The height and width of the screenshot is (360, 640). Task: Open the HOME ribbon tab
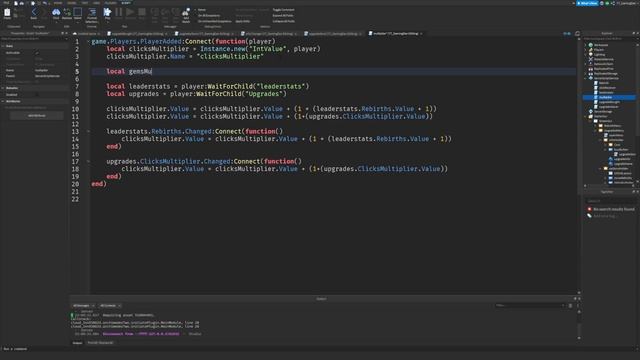point(58,3)
